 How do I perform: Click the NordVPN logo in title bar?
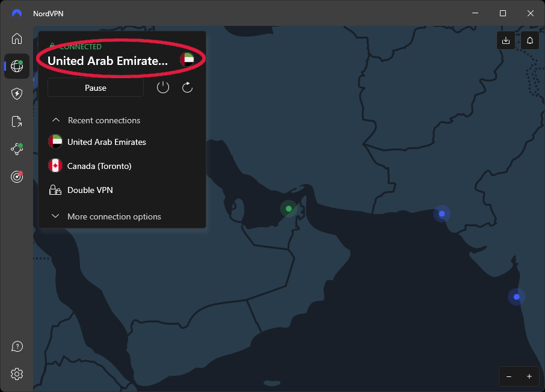pos(17,13)
